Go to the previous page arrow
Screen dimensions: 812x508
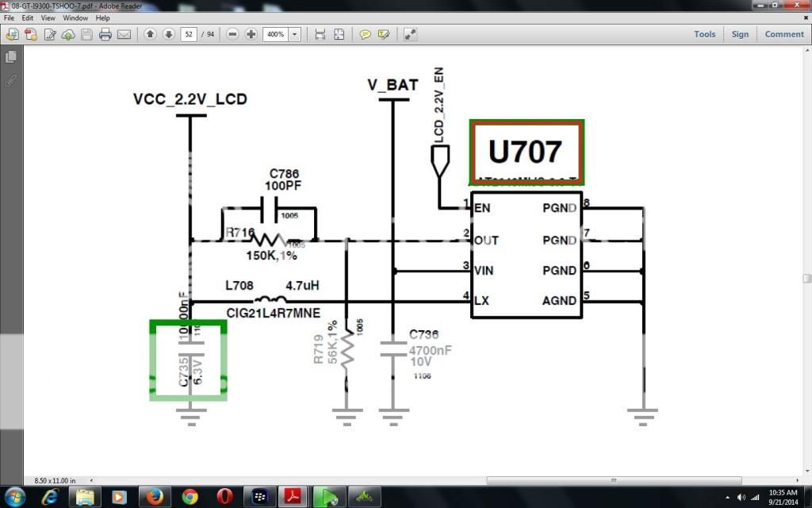click(x=150, y=34)
